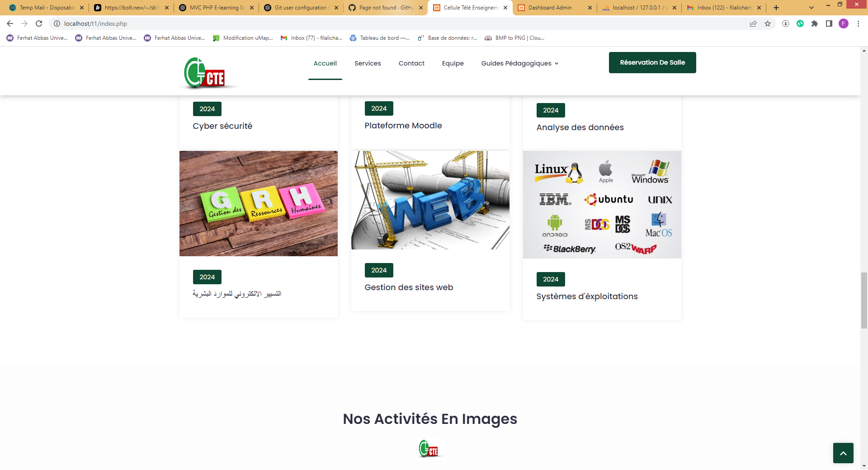The image size is (868, 470).
Task: Click the GRH course thumbnail image
Action: click(x=259, y=203)
